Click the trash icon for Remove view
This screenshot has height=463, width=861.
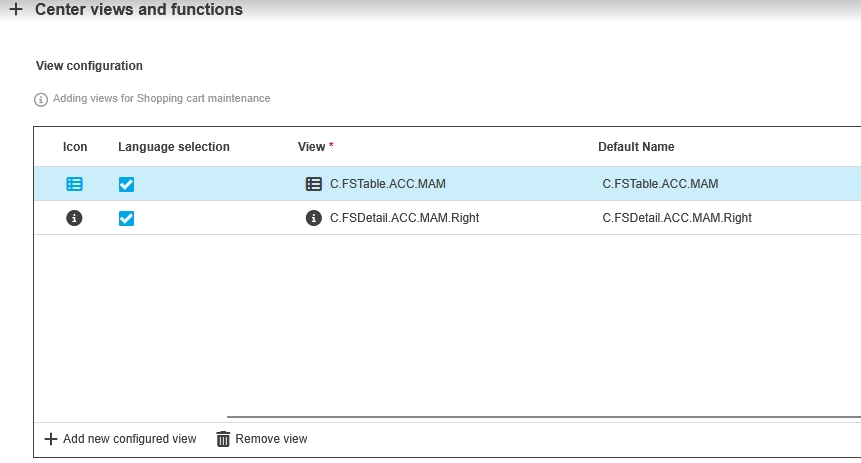[x=223, y=439]
